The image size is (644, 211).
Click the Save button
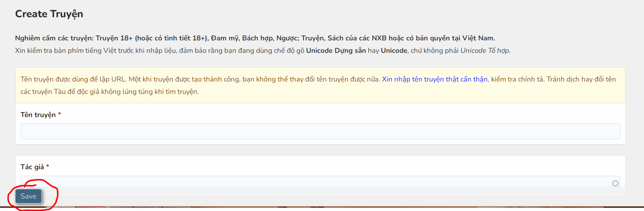tap(28, 196)
